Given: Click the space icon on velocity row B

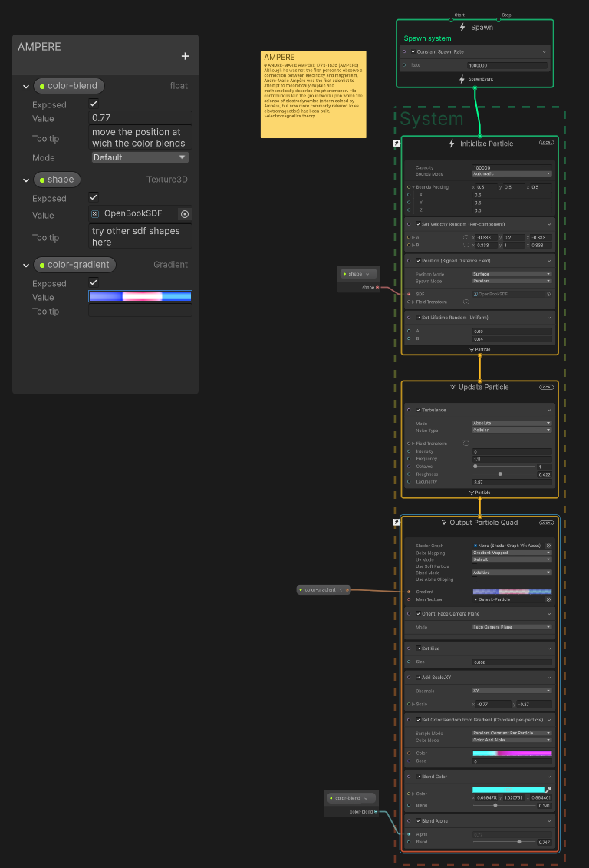Looking at the screenshot, I should [x=466, y=245].
